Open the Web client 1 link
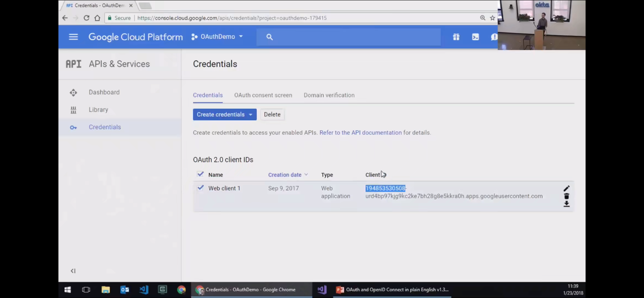 pyautogui.click(x=224, y=188)
